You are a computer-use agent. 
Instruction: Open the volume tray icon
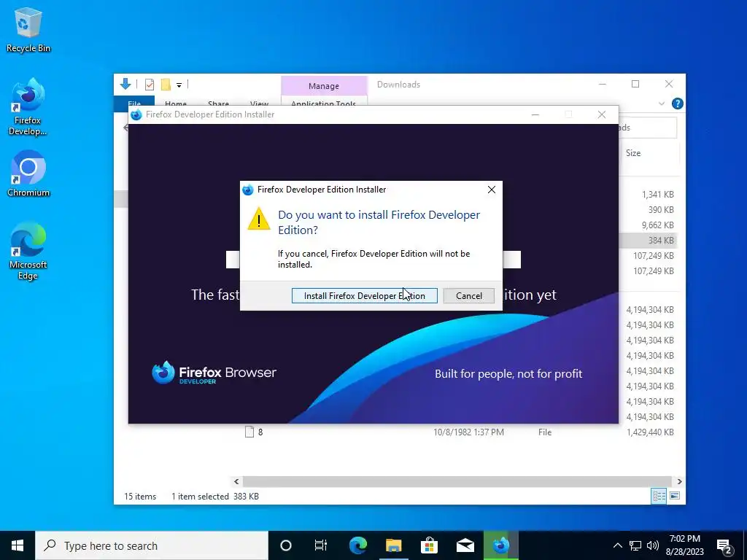pyautogui.click(x=653, y=545)
